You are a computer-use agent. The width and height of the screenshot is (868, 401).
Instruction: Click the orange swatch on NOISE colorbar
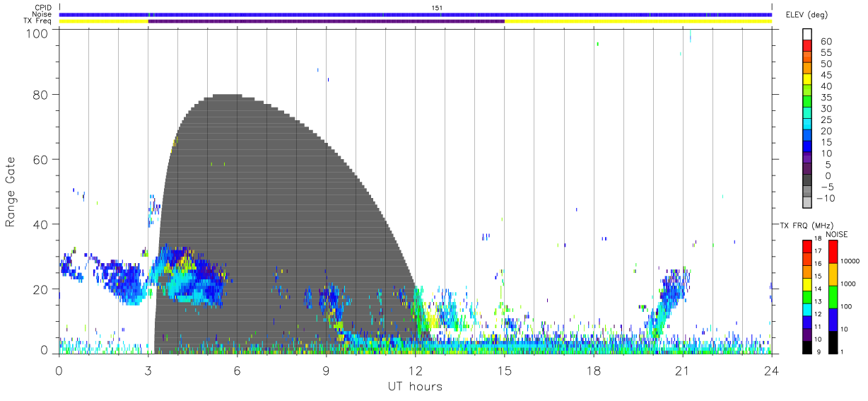pyautogui.click(x=834, y=274)
